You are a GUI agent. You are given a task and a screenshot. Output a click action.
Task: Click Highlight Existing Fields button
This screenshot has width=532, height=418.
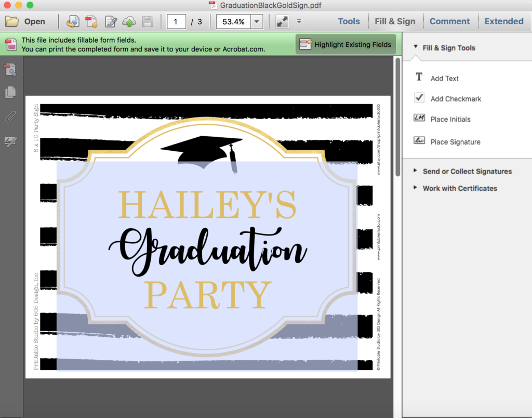pyautogui.click(x=345, y=45)
